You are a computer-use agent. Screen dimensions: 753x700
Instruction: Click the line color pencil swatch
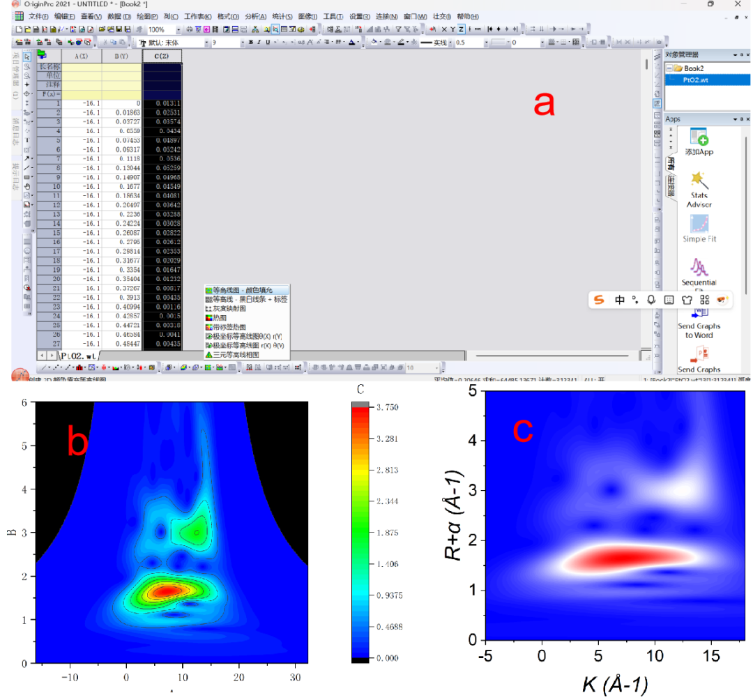400,43
